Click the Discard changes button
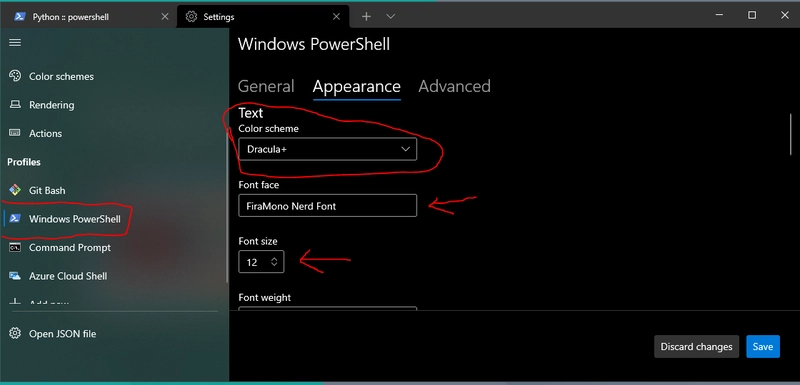The height and width of the screenshot is (385, 800). (x=696, y=346)
